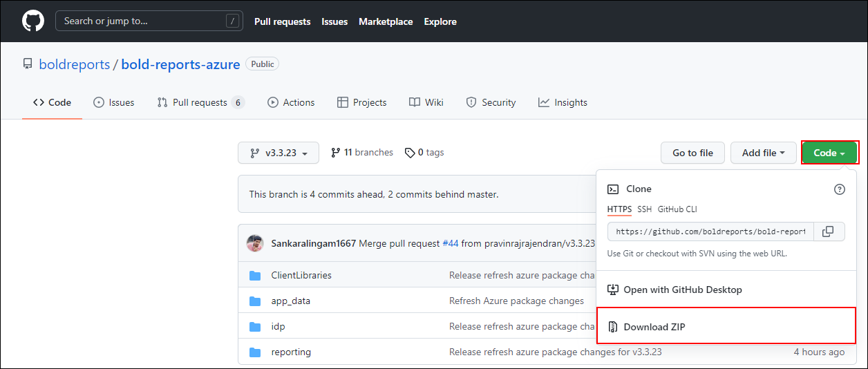Click the branch ahead/behind master status text
Screen dimensions: 868x369
pos(374,194)
